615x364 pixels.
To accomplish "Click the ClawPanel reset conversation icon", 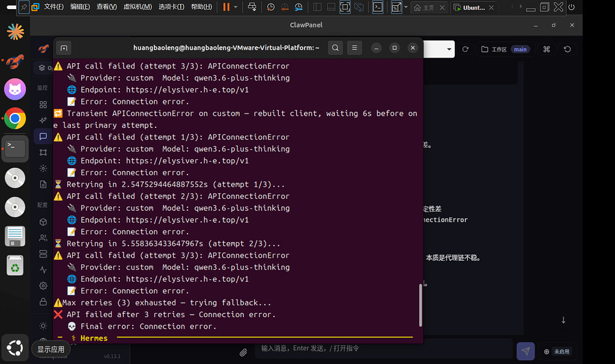I will tap(567, 49).
